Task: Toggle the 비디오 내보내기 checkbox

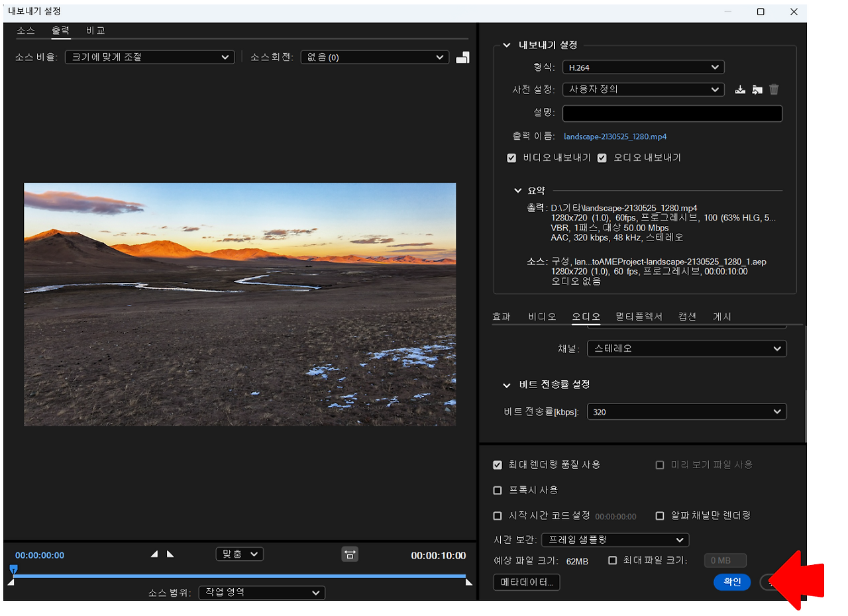Action: tap(511, 158)
